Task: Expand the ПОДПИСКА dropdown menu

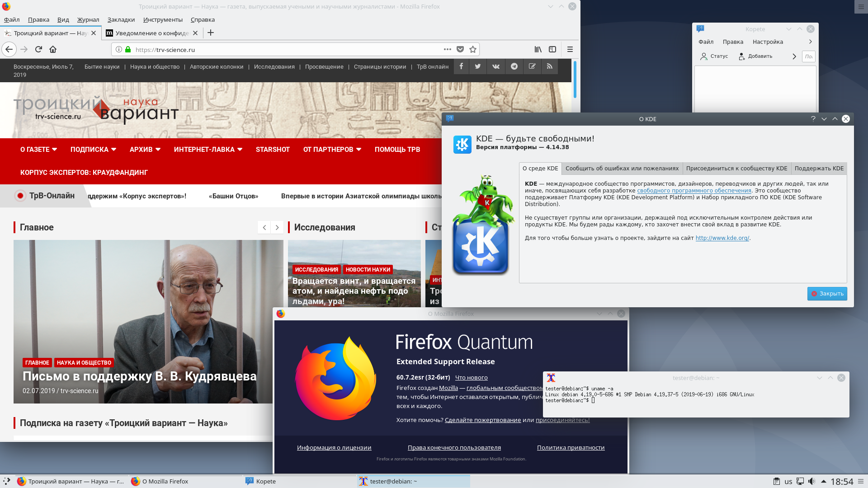Action: 93,150
